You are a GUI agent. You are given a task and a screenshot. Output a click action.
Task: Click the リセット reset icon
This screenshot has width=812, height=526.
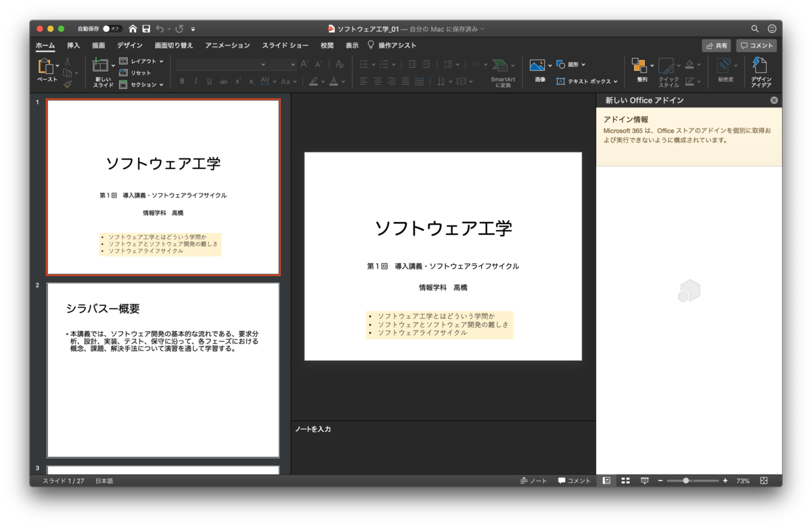coord(123,72)
